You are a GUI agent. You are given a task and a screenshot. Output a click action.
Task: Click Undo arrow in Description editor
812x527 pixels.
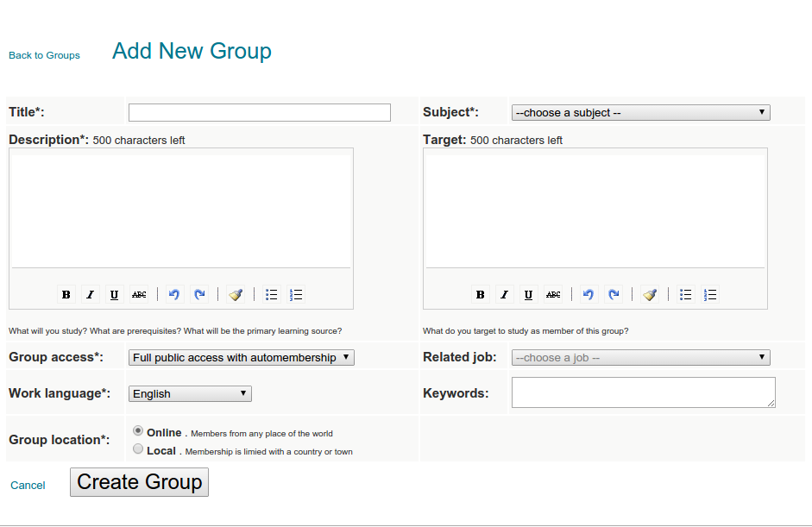click(174, 295)
